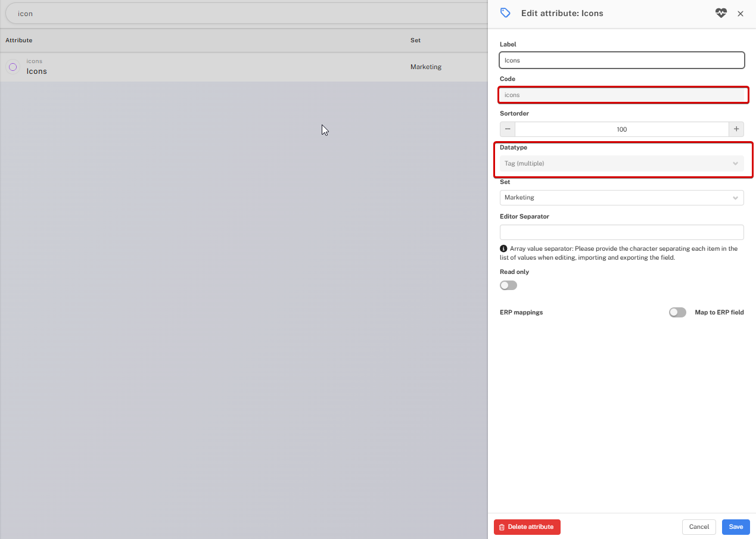Image resolution: width=756 pixels, height=539 pixels.
Task: Increase sortorder with the plus button
Action: pyautogui.click(x=736, y=129)
